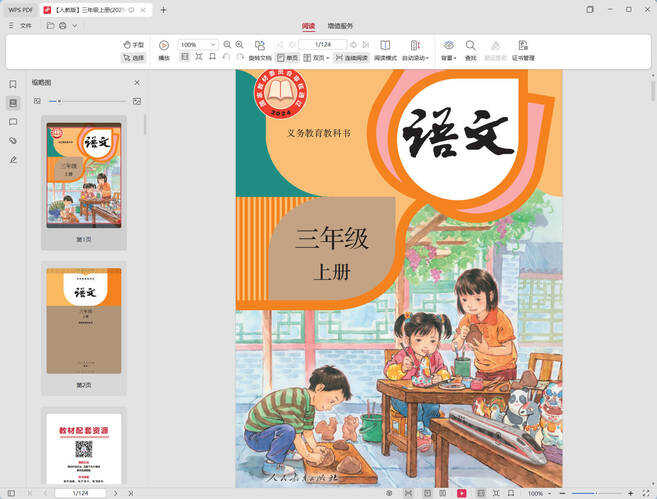The height and width of the screenshot is (499, 657).
Task: Select the page 2 thumbnail (第2页)
Action: tap(83, 320)
